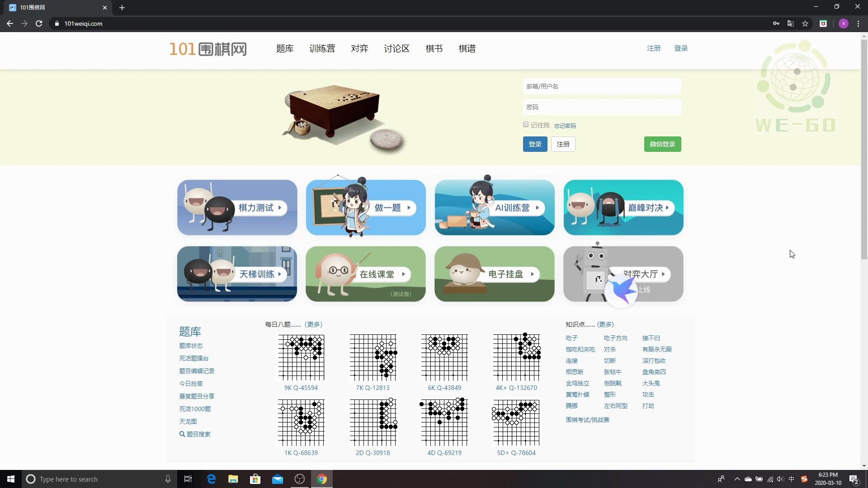
Task: Open the 做一题 card arrow
Action: coord(409,208)
